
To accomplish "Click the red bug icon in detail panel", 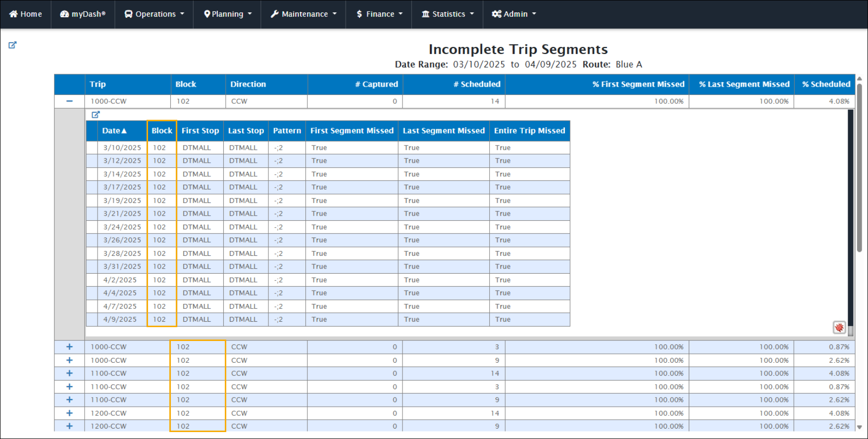I will tap(839, 327).
